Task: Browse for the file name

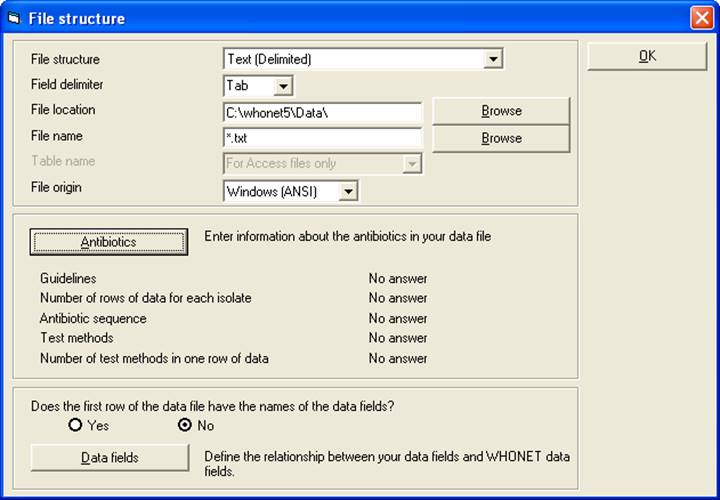Action: 501,139
